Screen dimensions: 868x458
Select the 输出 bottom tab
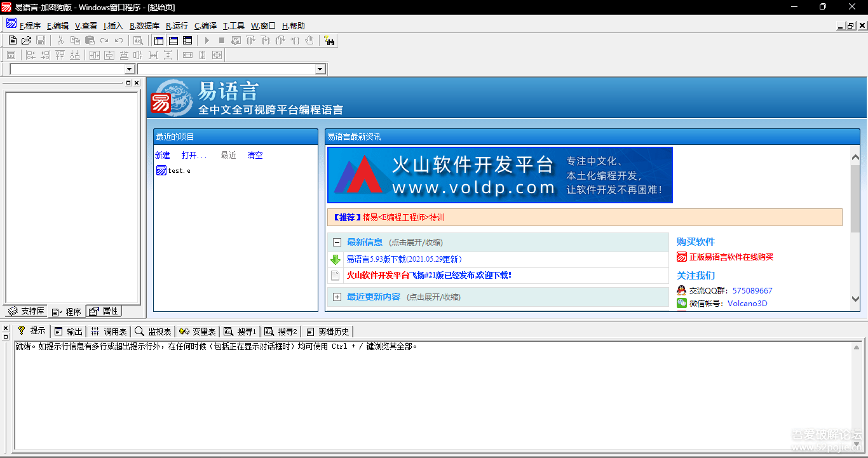pos(68,331)
